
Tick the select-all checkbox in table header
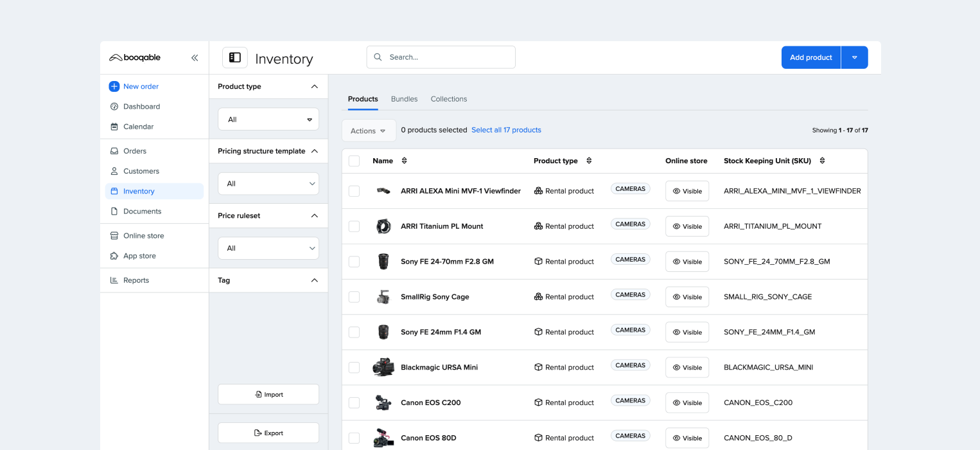pyautogui.click(x=354, y=161)
